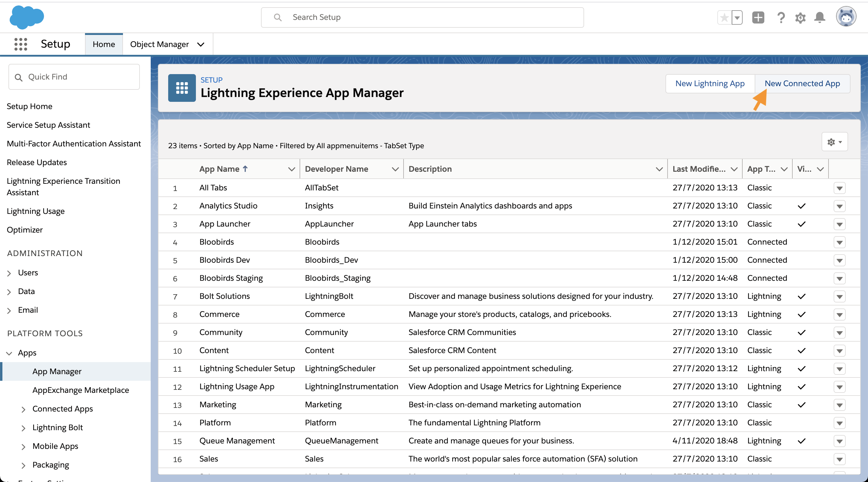
Task: Open the Last Modified column menu chevron
Action: click(x=734, y=169)
